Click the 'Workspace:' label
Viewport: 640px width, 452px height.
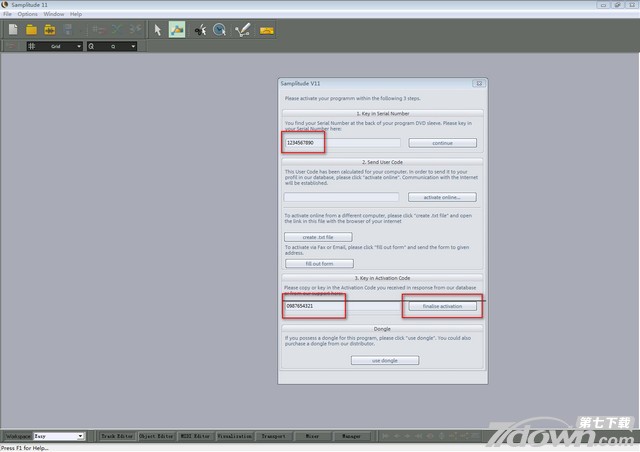18,436
